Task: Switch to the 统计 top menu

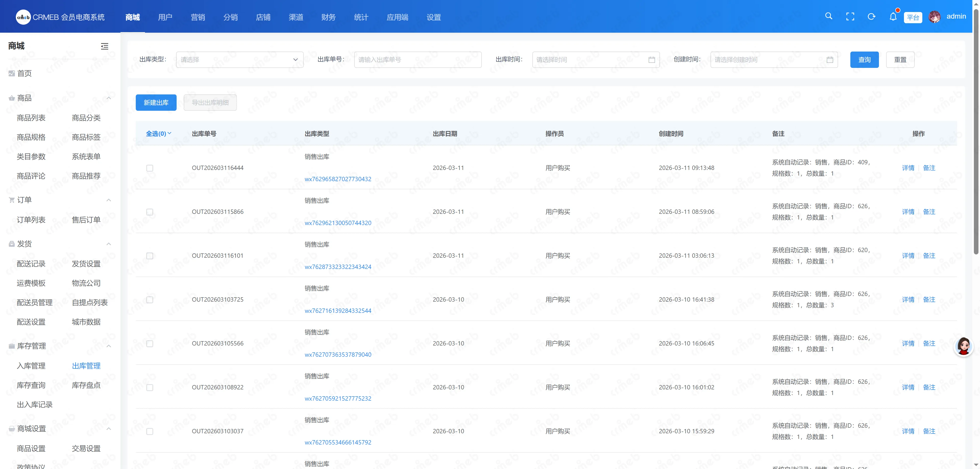Action: pos(361,17)
